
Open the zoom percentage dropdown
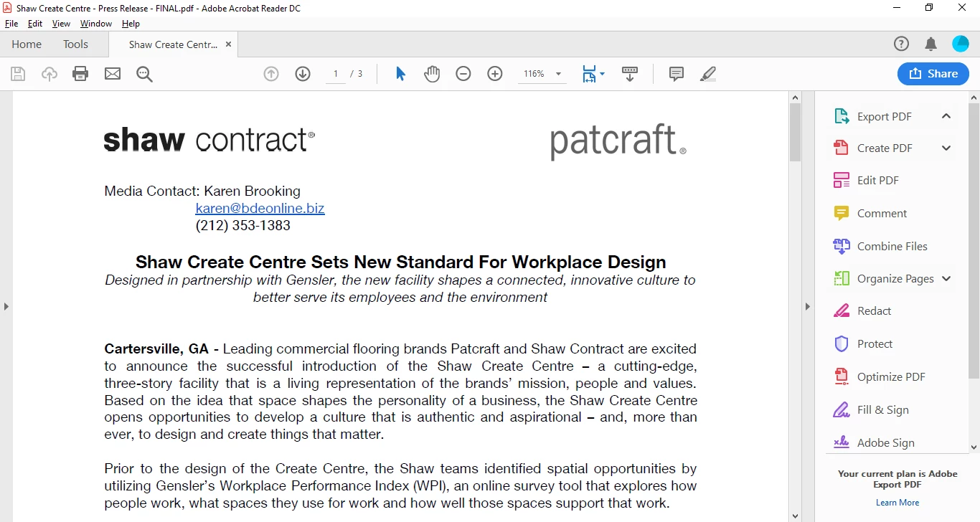[558, 74]
